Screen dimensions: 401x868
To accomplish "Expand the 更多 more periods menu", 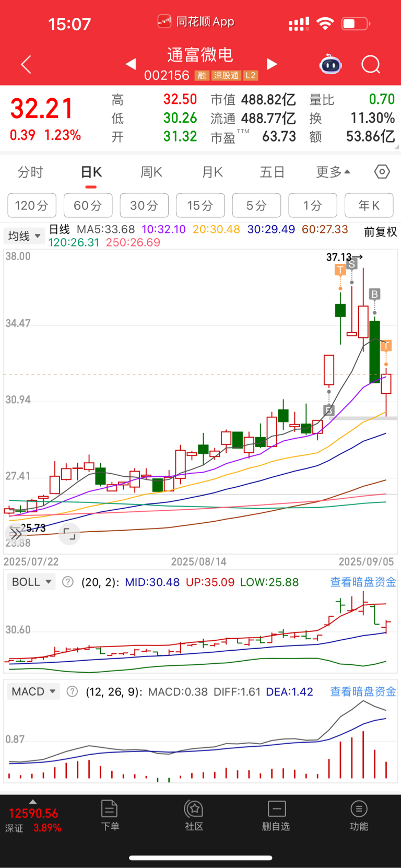I will (x=333, y=172).
